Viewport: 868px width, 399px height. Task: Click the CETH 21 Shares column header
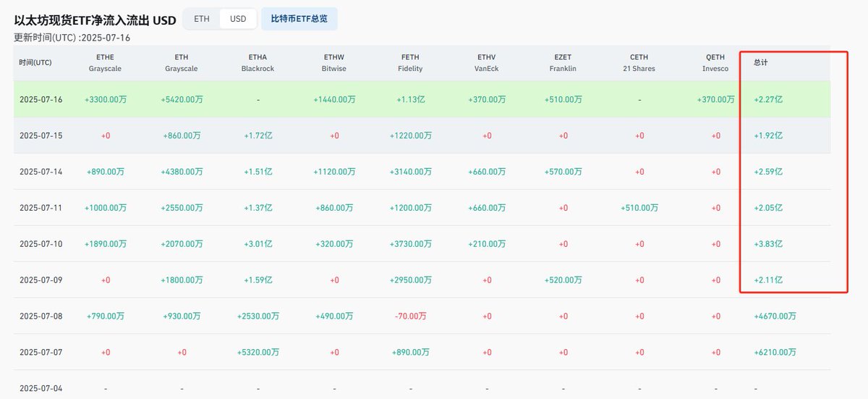[639, 63]
